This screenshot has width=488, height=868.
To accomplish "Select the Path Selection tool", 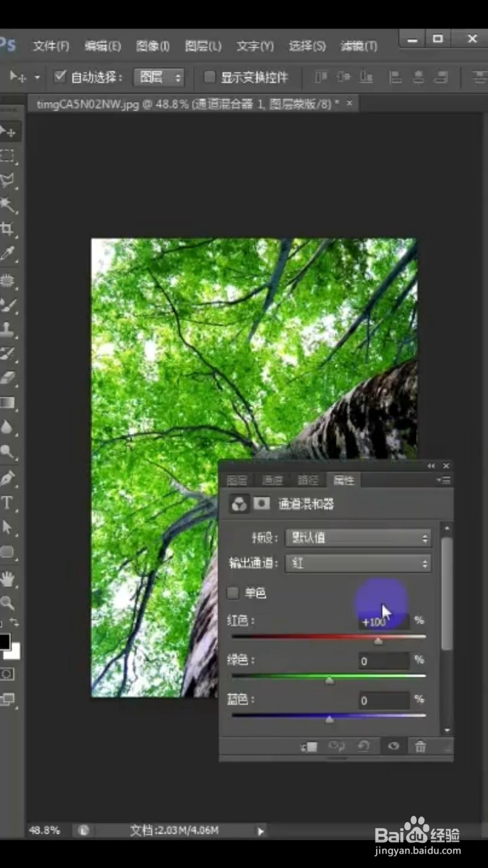I will pyautogui.click(x=7, y=527).
